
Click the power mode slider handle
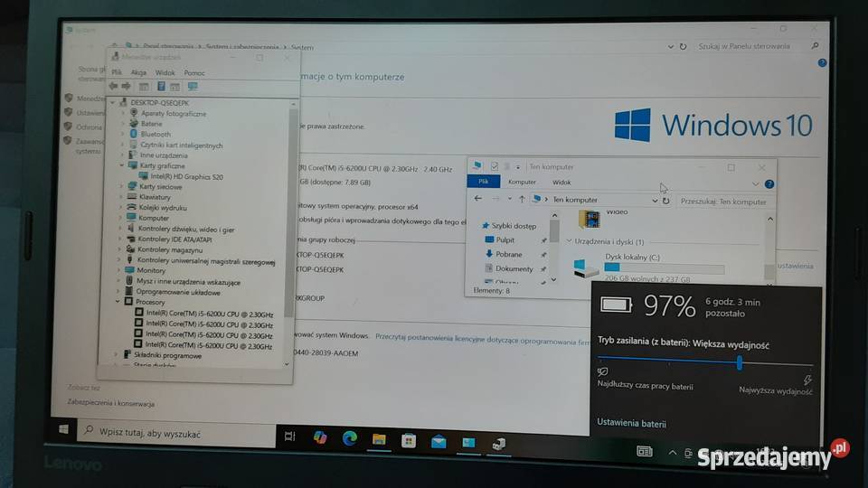(x=739, y=363)
